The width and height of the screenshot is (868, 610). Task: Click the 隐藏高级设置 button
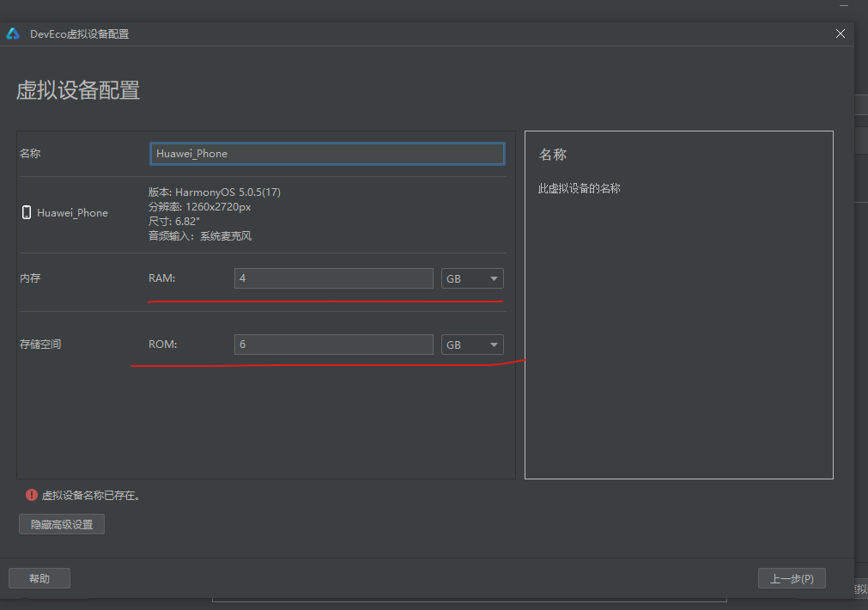[x=62, y=524]
